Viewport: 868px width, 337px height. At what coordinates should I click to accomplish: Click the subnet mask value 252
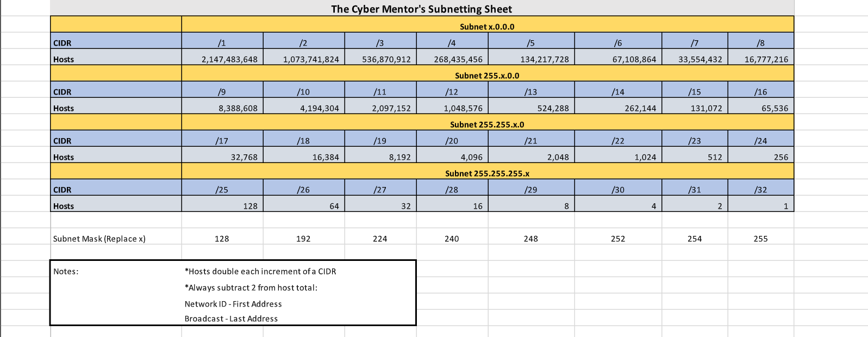click(618, 239)
